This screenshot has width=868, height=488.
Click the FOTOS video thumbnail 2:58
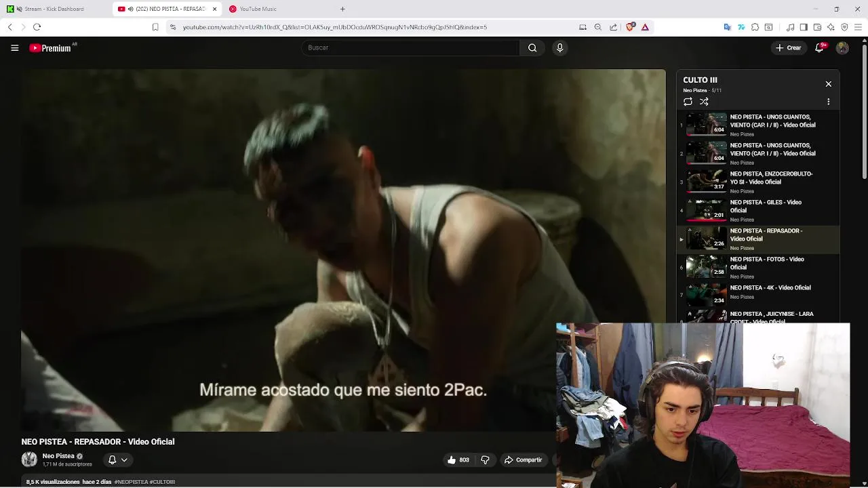pos(706,267)
